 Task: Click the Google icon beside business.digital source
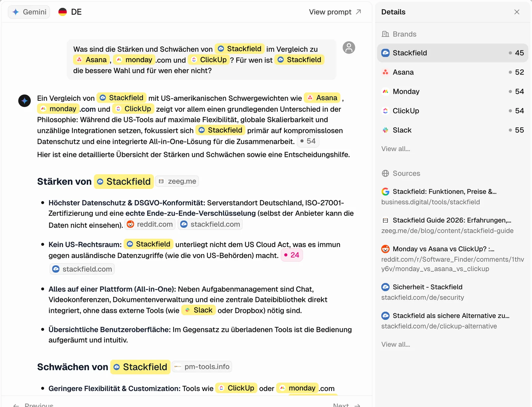click(385, 192)
